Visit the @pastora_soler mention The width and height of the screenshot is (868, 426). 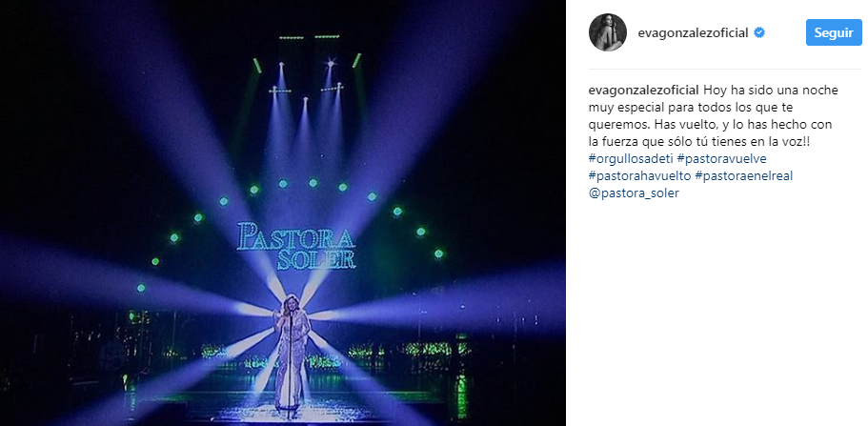coord(634,193)
